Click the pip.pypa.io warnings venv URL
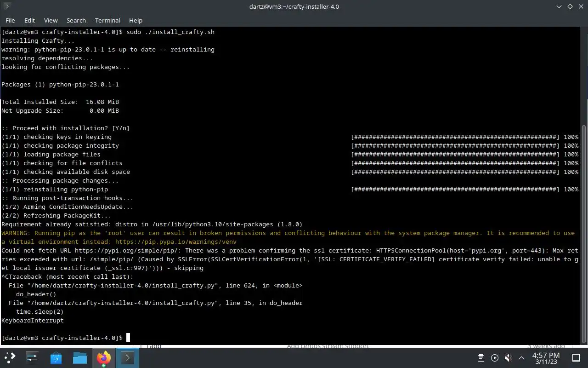The height and width of the screenshot is (368, 588). [x=176, y=241]
